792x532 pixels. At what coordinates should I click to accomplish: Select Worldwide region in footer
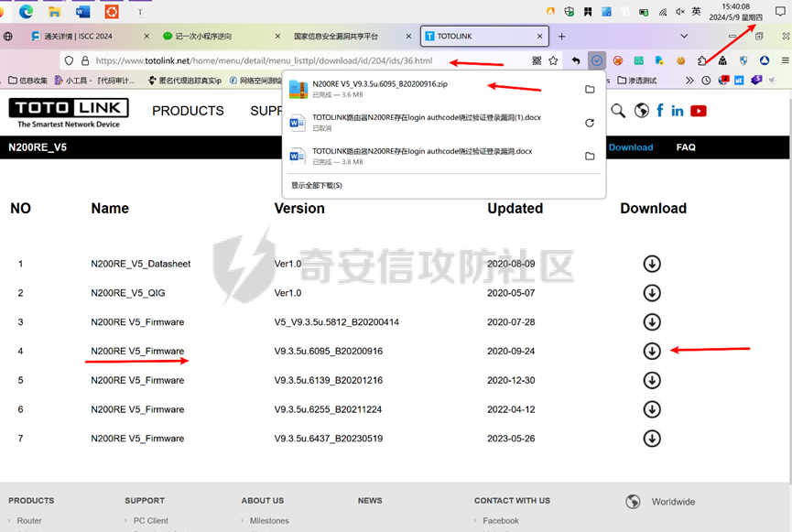click(x=673, y=502)
